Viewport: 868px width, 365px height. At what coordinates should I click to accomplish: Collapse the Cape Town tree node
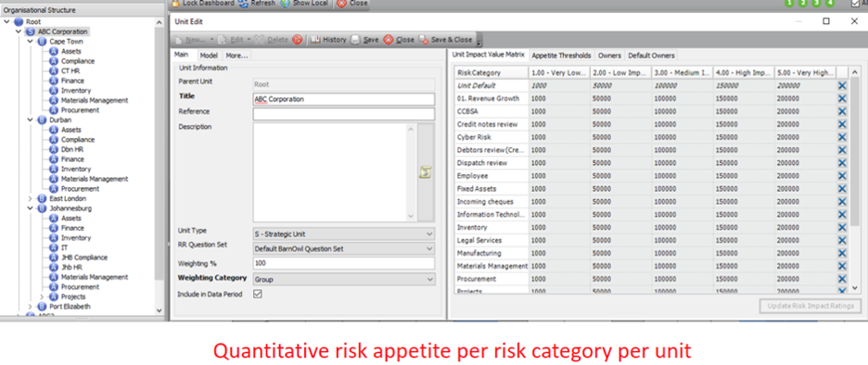click(x=30, y=42)
